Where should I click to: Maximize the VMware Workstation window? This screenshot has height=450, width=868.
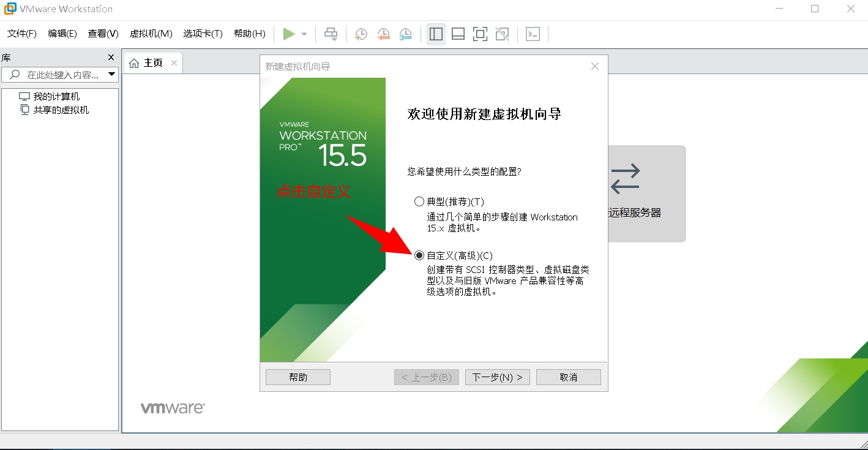tap(815, 9)
